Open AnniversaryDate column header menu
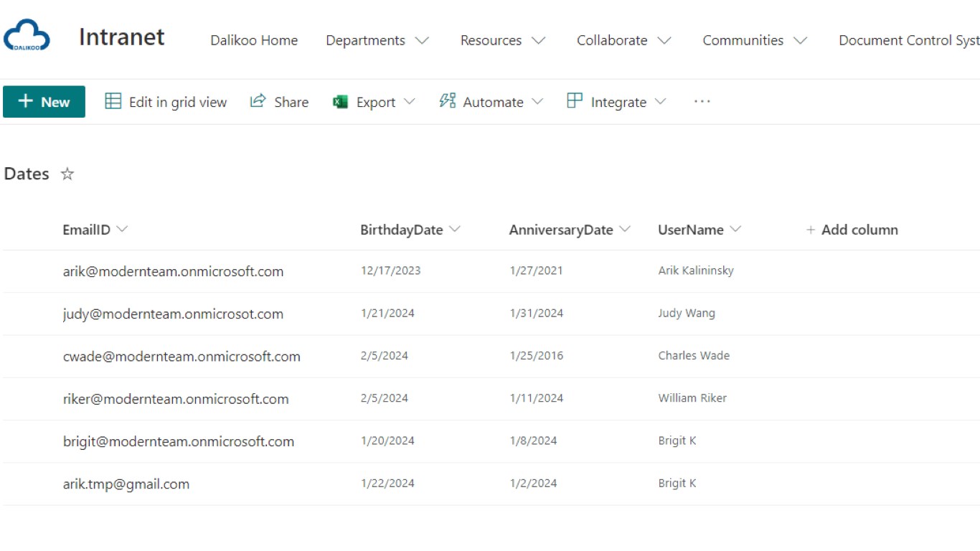 625,230
